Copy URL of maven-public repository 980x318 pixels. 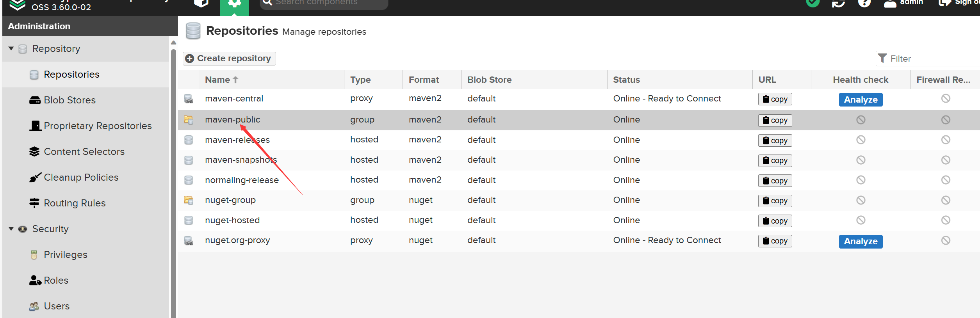775,121
